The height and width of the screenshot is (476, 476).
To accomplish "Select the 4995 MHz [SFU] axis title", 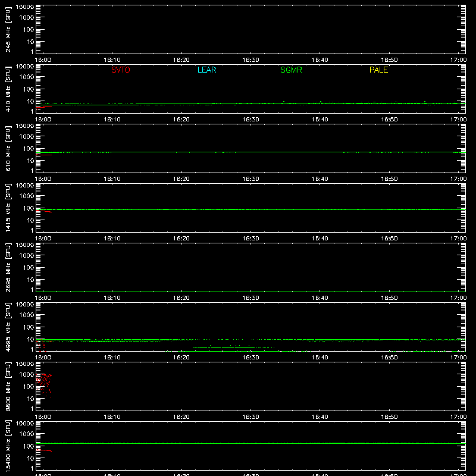I will tap(8, 327).
